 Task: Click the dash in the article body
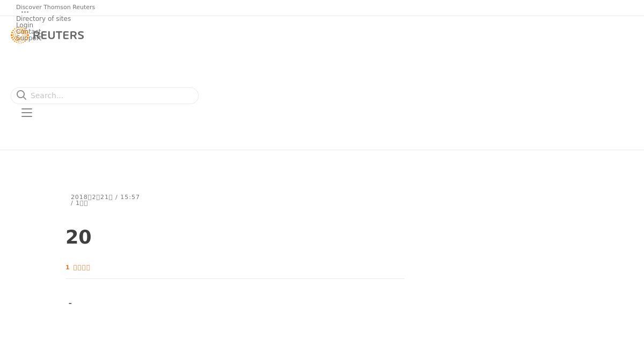pyautogui.click(x=70, y=304)
